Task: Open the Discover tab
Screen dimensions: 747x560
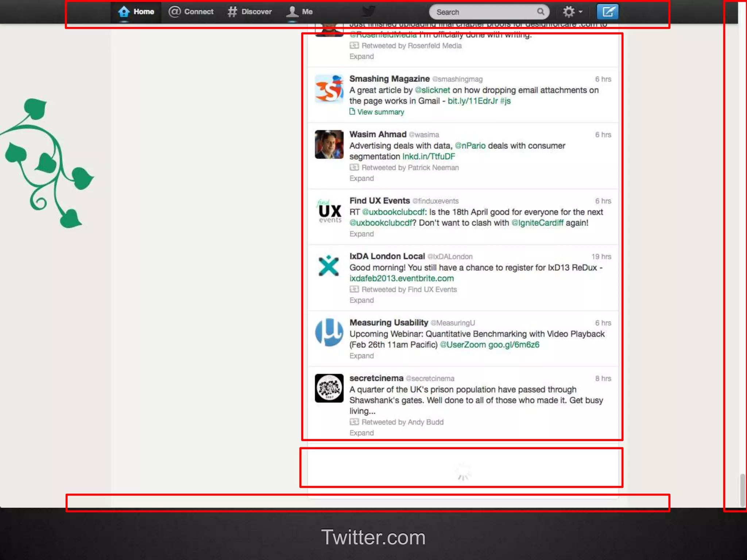Action: [x=249, y=12]
